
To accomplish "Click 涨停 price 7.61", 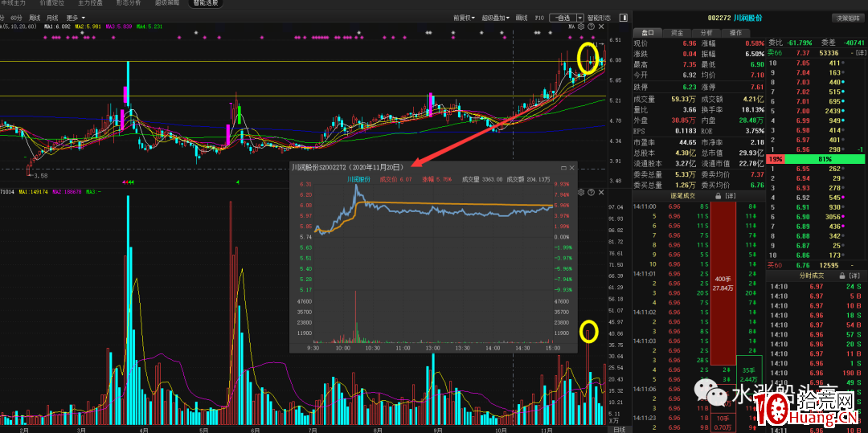I will point(757,88).
